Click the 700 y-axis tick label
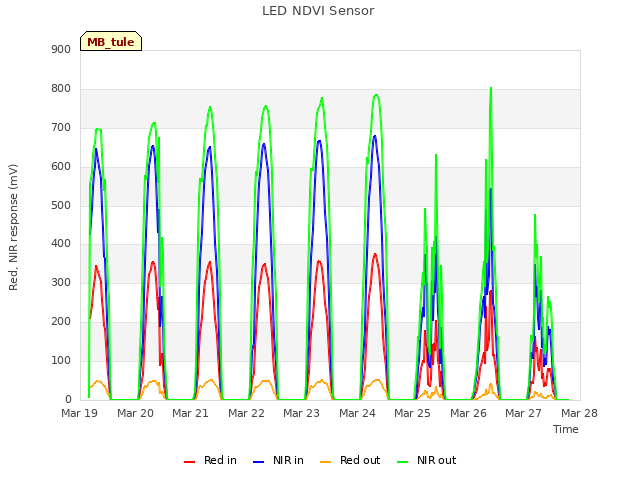 (61, 128)
